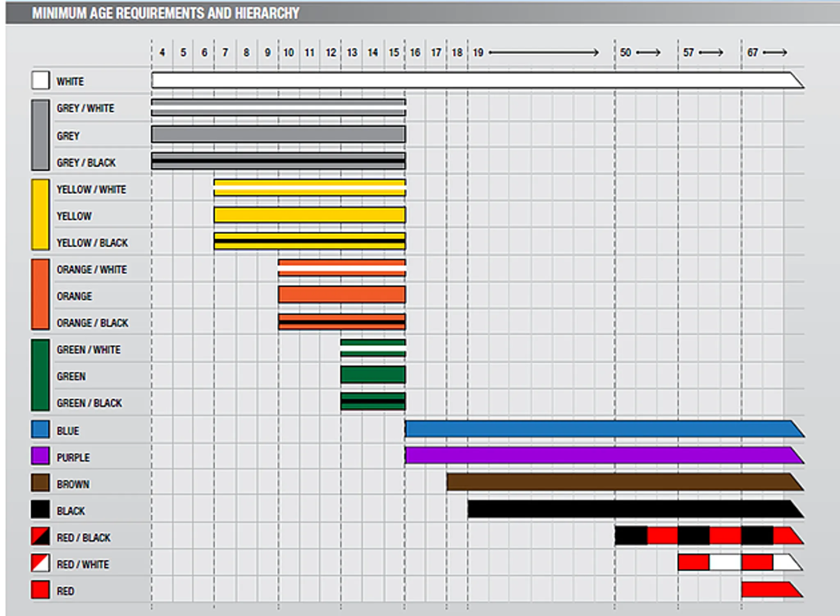Screen dimensions: 840x616
Task: Click the Red / White diagonal icon
Action: pos(40,563)
